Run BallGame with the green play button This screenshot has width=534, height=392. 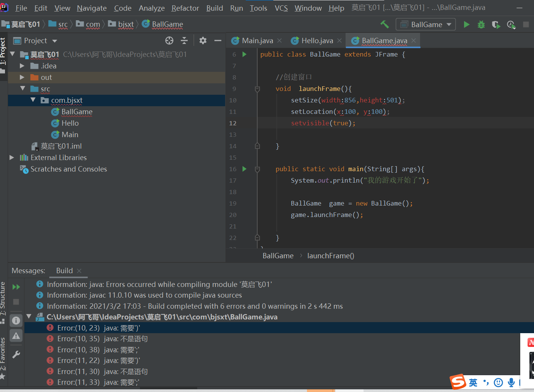click(466, 24)
